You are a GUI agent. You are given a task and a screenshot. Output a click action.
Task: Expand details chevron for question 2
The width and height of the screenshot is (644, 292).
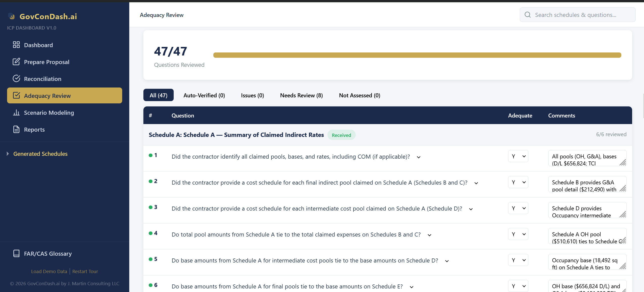[x=476, y=183]
